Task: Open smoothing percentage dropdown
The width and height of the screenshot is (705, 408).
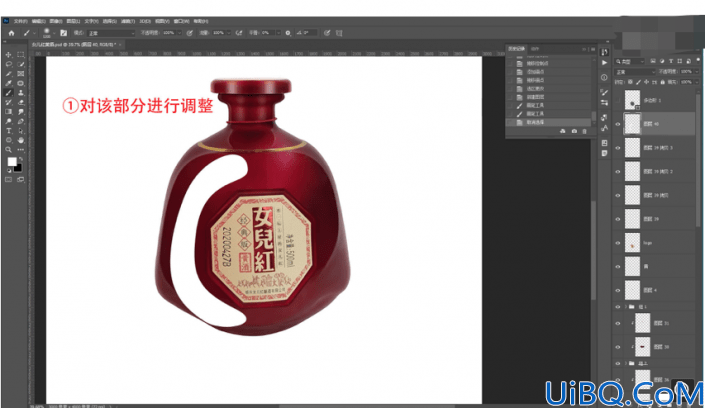Action: tap(278, 33)
